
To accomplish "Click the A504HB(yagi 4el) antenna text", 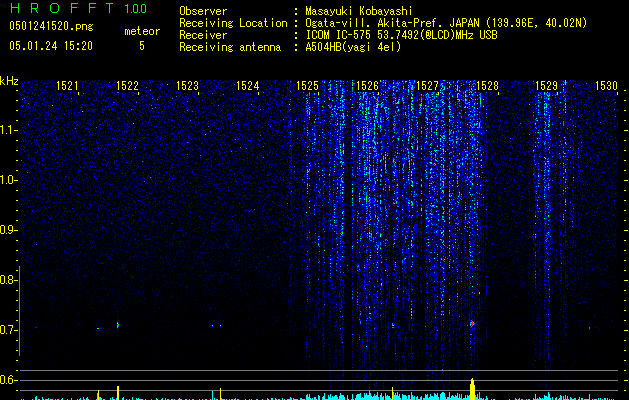I will (353, 47).
